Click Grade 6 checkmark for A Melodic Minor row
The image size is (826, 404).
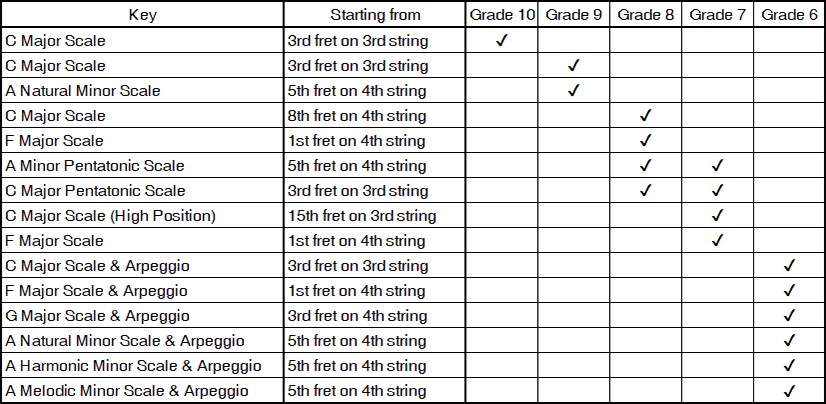[789, 391]
